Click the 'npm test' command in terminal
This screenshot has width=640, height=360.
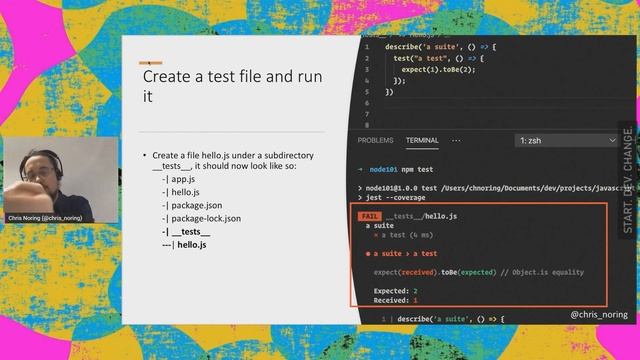click(x=417, y=169)
